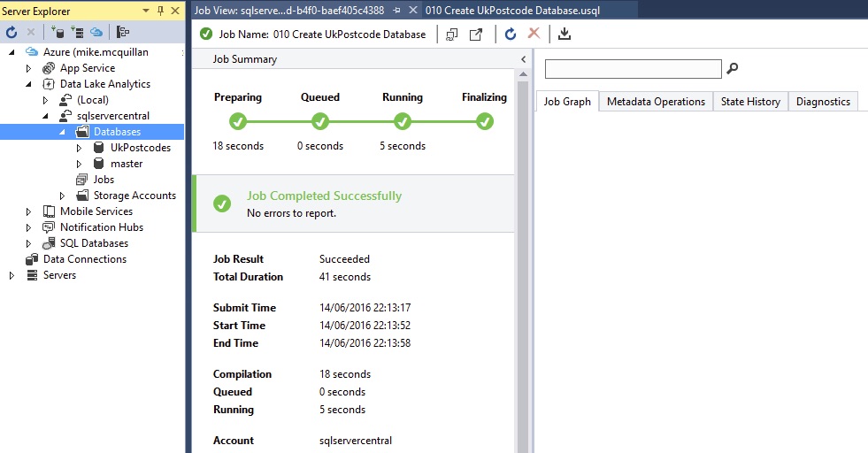Click the Total Duration value '41 seconds'
868x453 pixels.
pyautogui.click(x=345, y=277)
